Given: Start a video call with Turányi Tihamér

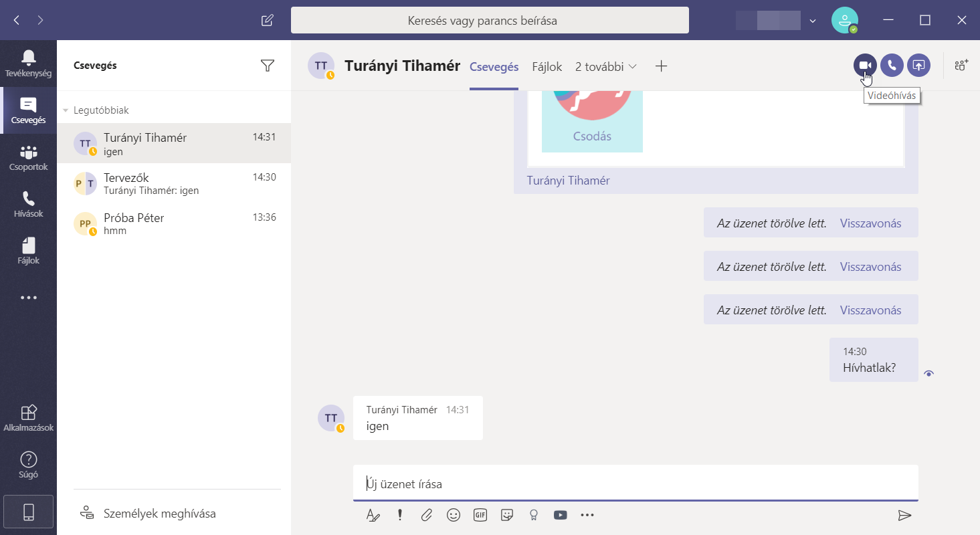Looking at the screenshot, I should [x=865, y=66].
